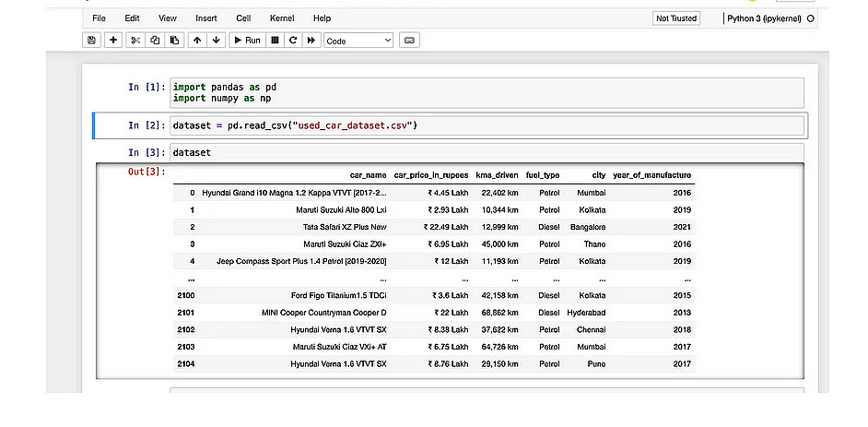Open the Edit menu
This screenshot has height=427, width=868.
point(132,18)
